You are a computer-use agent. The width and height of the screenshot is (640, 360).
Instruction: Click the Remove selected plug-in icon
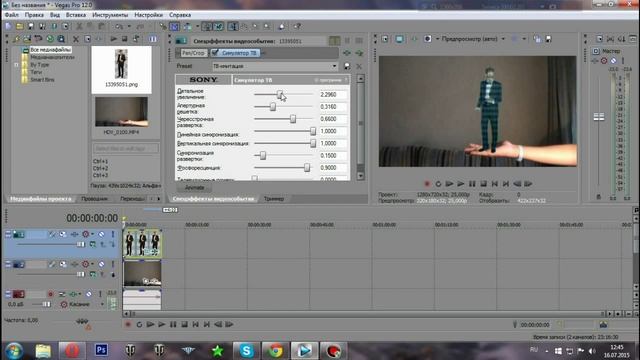tap(359, 53)
